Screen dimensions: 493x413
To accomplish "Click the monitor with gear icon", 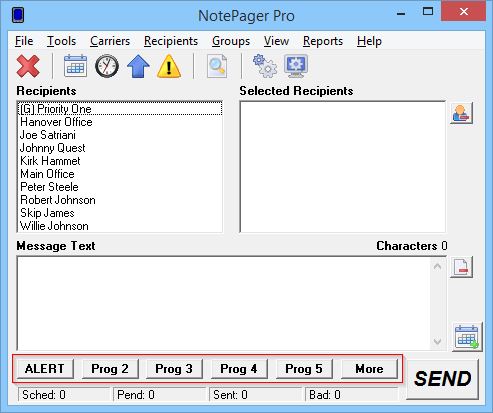I will click(x=296, y=66).
